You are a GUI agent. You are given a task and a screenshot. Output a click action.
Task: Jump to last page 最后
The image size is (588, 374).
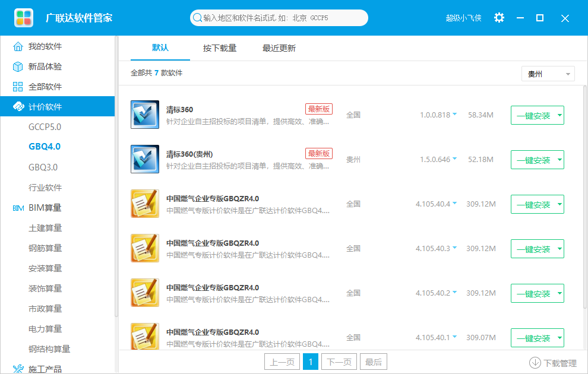[374, 362]
